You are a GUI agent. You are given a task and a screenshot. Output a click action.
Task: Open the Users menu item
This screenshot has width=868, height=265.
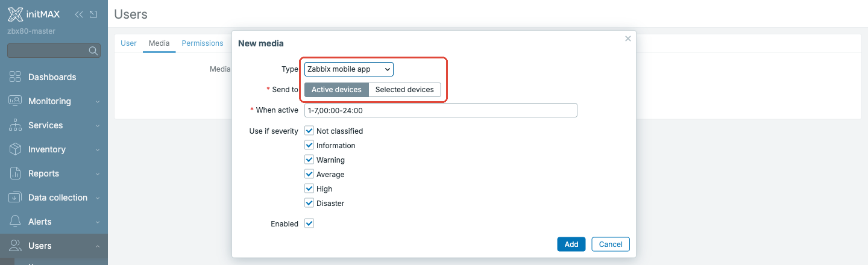tap(54, 246)
